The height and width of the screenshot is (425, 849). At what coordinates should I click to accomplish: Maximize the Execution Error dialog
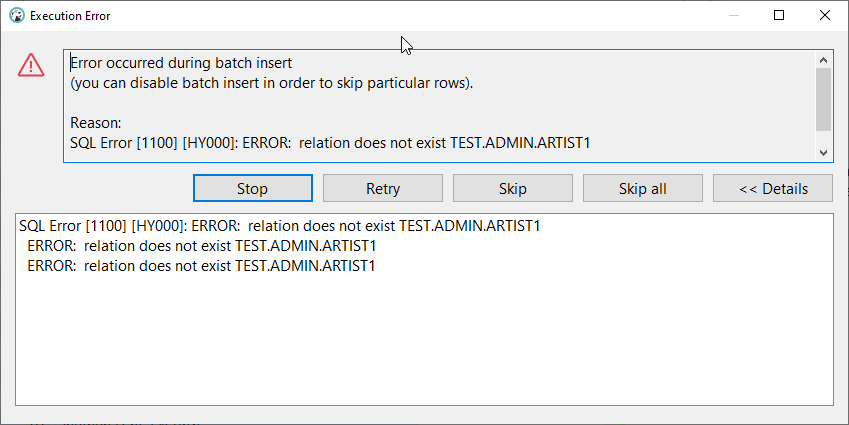click(779, 16)
